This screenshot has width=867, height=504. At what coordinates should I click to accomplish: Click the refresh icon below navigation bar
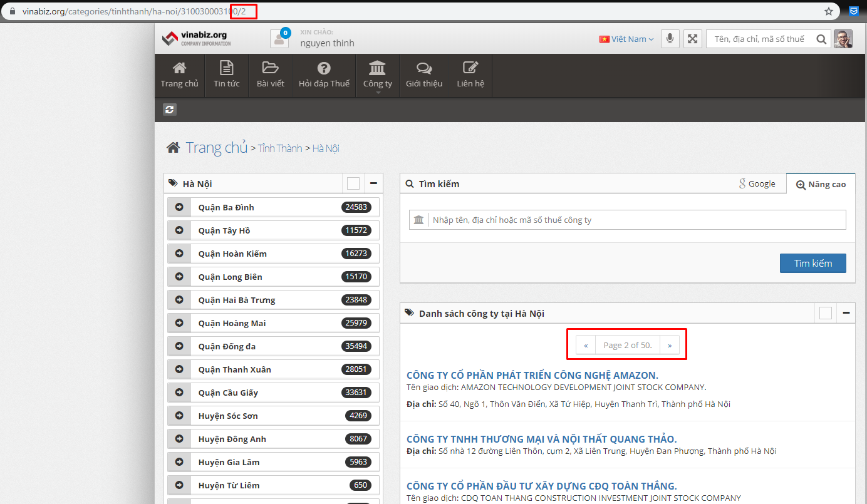170,110
